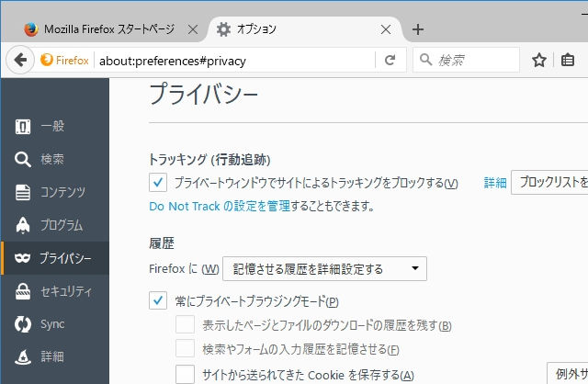This screenshot has height=384, width=588.
Task: Click the 履歴 section heading
Action: pyautogui.click(x=162, y=243)
